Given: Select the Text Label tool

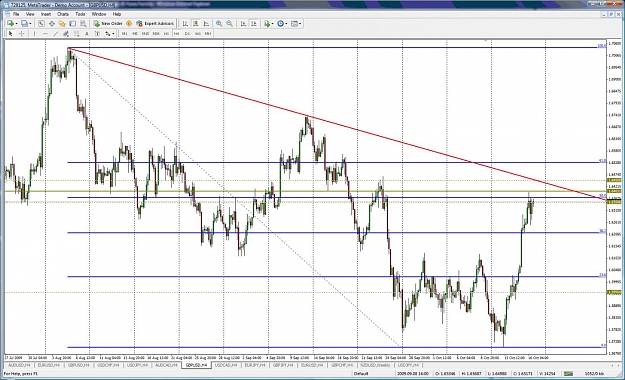Looking at the screenshot, I should coord(97,33).
